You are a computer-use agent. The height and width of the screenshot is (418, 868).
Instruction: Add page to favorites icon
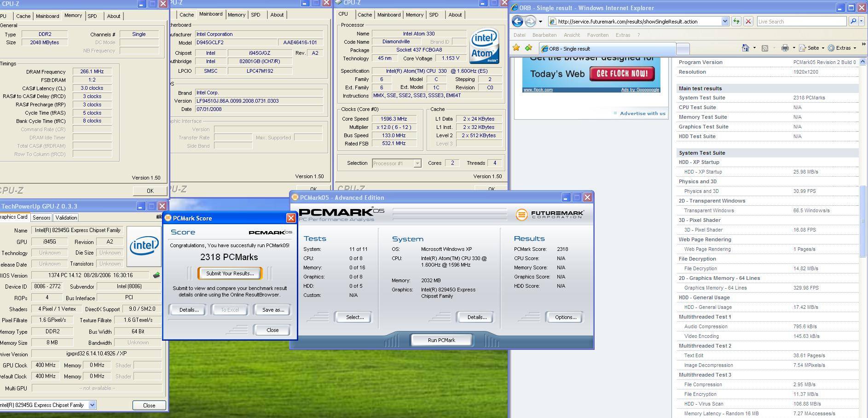[x=528, y=48]
